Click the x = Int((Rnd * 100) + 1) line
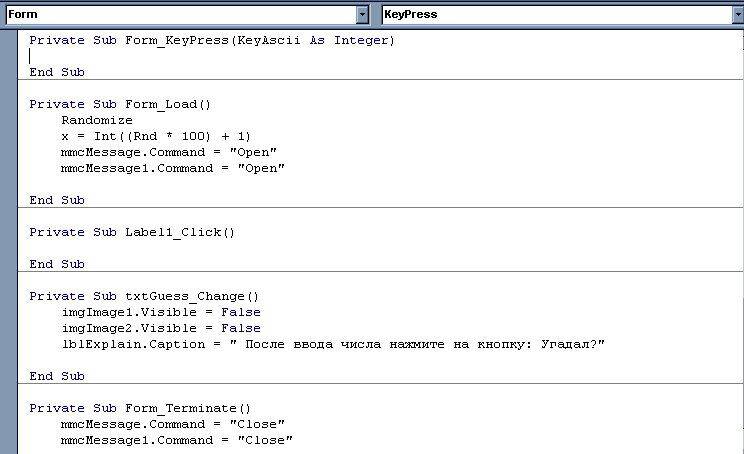The image size is (744, 454). (x=156, y=136)
